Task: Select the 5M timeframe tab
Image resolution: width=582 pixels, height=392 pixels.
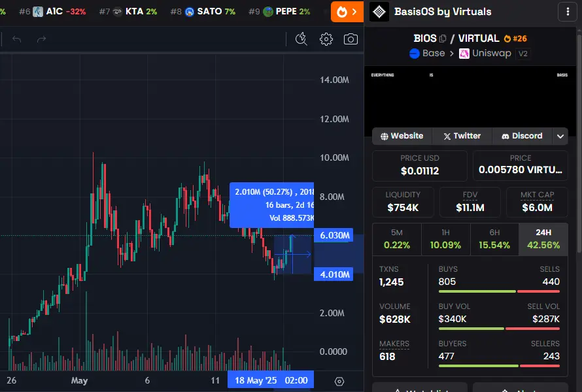Action: pyautogui.click(x=397, y=239)
